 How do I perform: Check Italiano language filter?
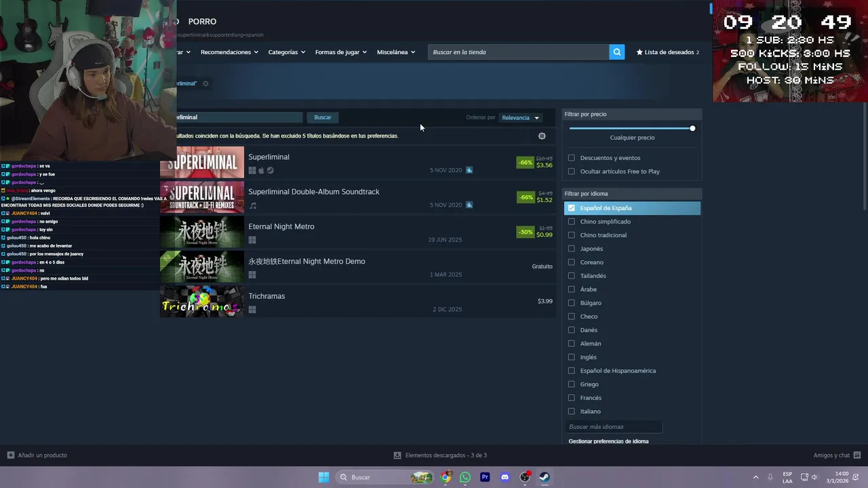571,411
